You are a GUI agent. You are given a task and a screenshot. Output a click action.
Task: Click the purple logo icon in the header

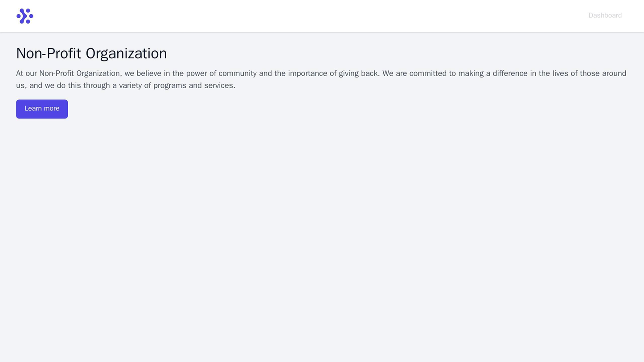tap(25, 16)
